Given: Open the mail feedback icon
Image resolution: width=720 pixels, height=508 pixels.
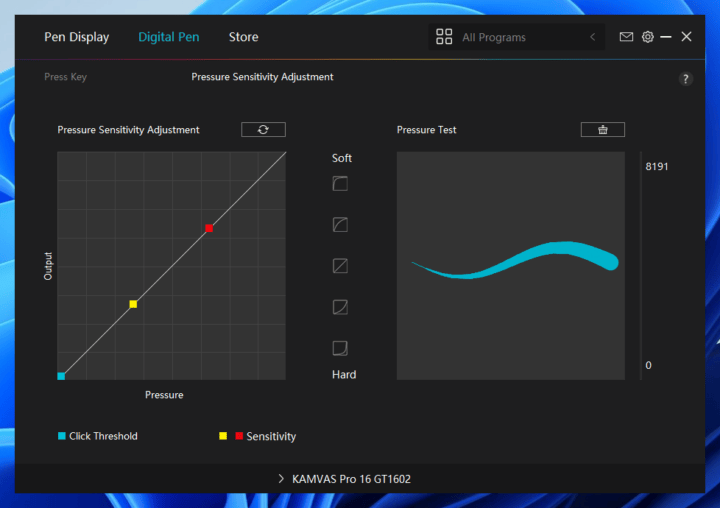Looking at the screenshot, I should [x=626, y=37].
